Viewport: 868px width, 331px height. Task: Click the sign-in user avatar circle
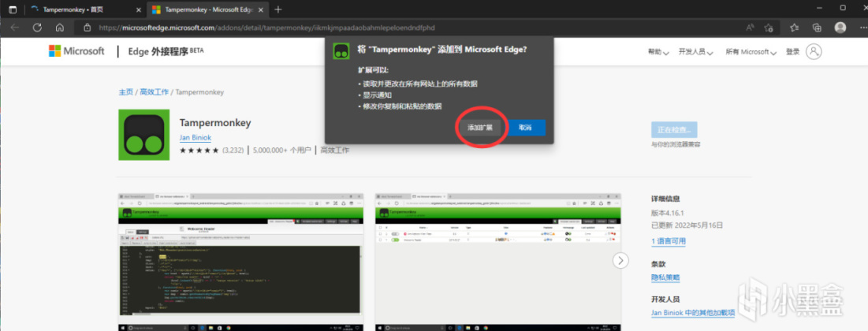pos(814,51)
